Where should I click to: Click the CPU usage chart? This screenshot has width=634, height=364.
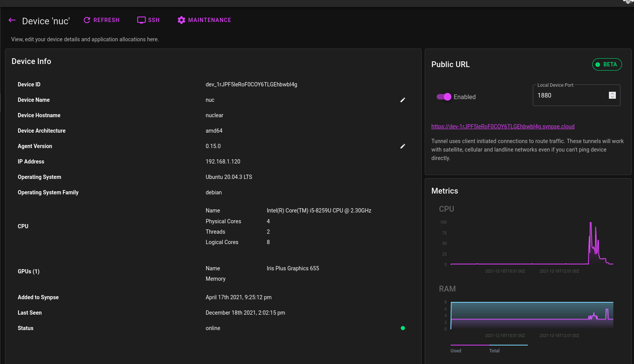click(532, 244)
